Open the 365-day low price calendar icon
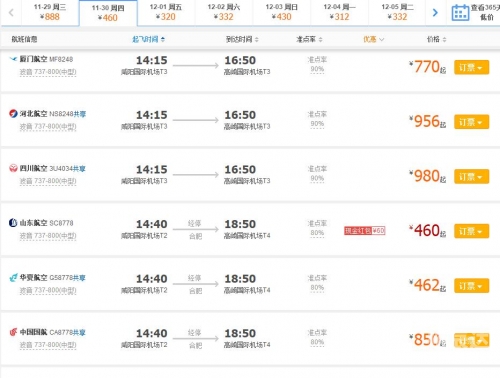500x378 pixels. 460,13
